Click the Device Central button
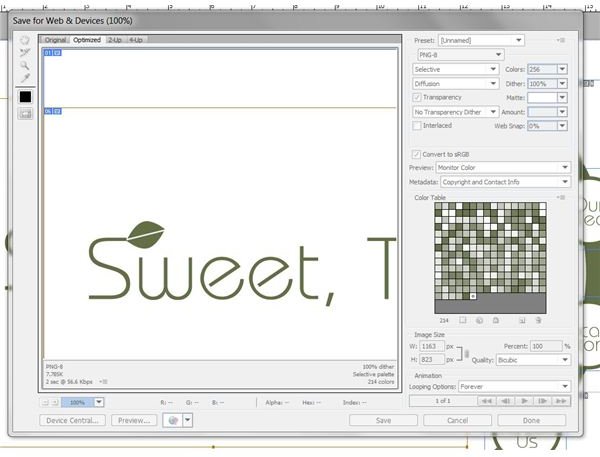 click(72, 420)
